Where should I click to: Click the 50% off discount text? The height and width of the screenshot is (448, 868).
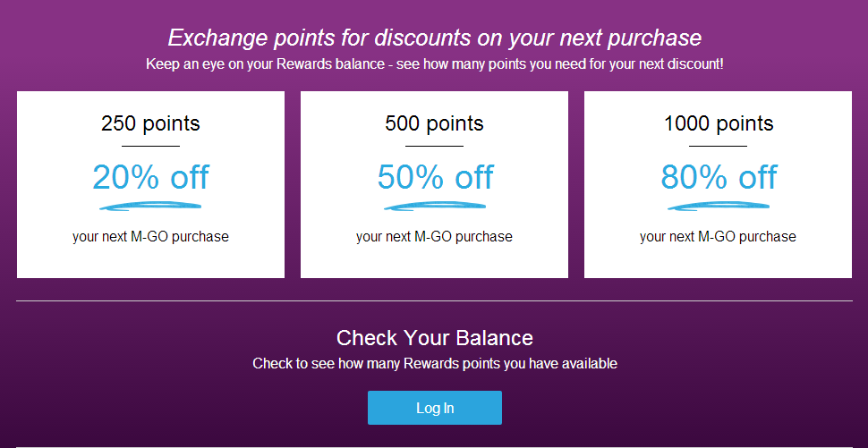[x=435, y=177]
